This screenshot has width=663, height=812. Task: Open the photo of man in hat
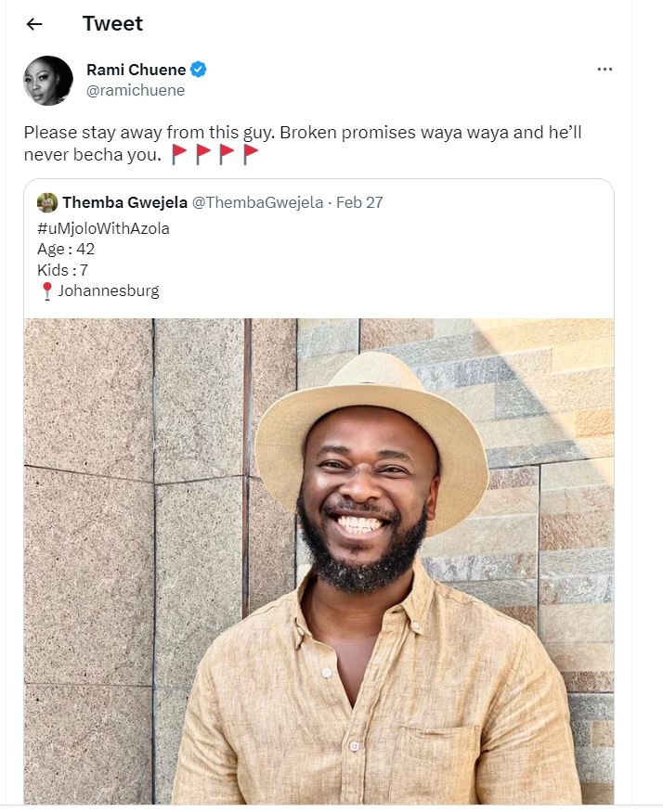point(318,561)
